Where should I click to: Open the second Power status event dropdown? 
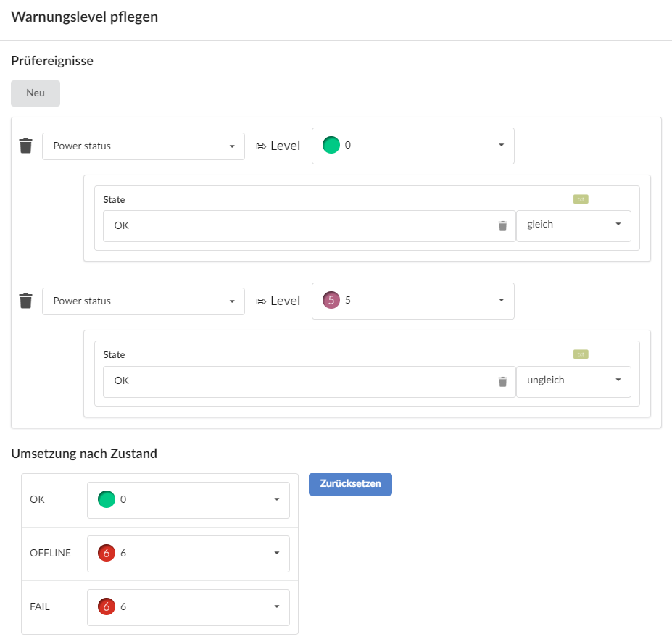143,301
